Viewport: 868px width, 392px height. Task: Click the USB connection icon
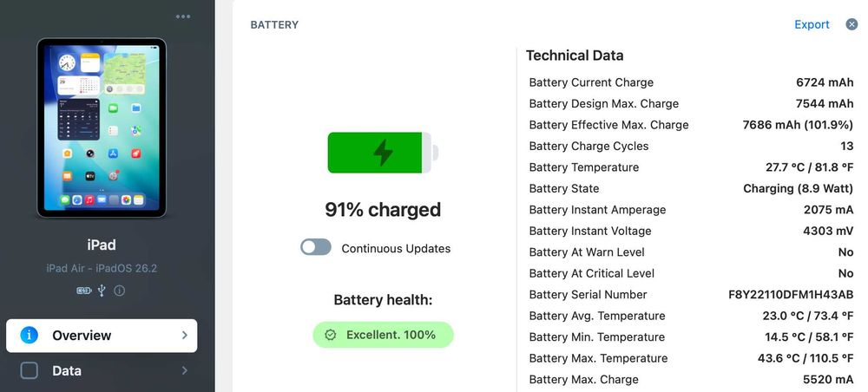[x=102, y=291]
